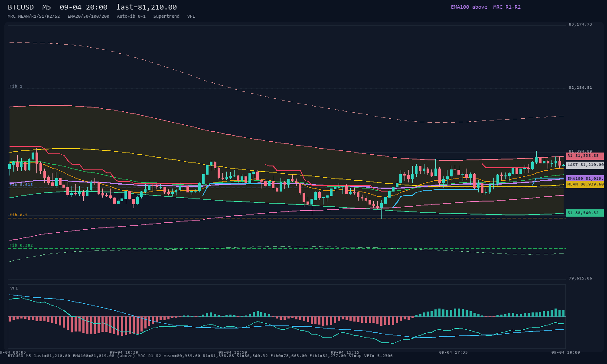Click the Fib 0.618 level label
The height and width of the screenshot is (364, 607).
tap(21, 185)
